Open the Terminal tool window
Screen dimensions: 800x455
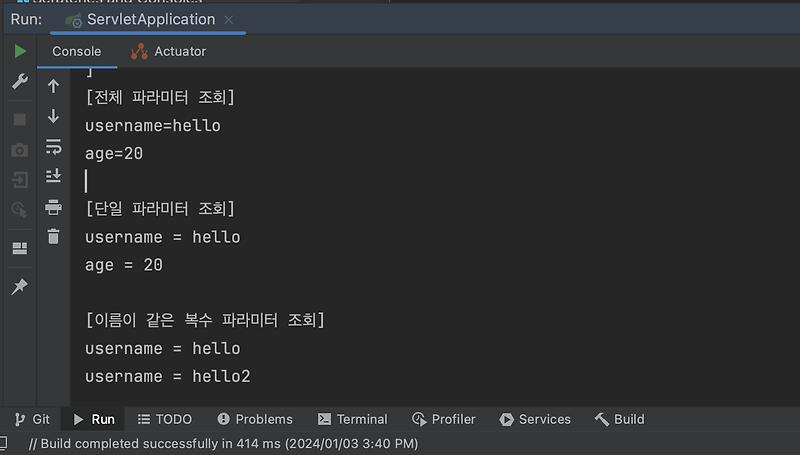tap(352, 419)
